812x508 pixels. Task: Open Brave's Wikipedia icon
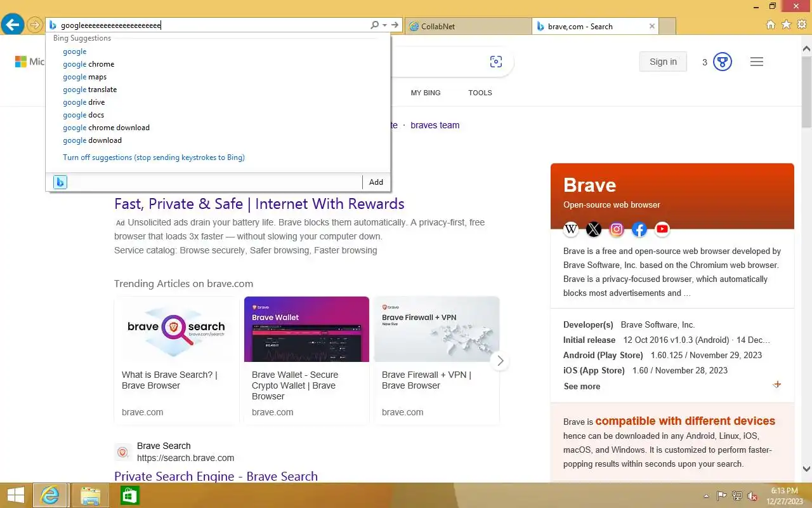click(571, 229)
